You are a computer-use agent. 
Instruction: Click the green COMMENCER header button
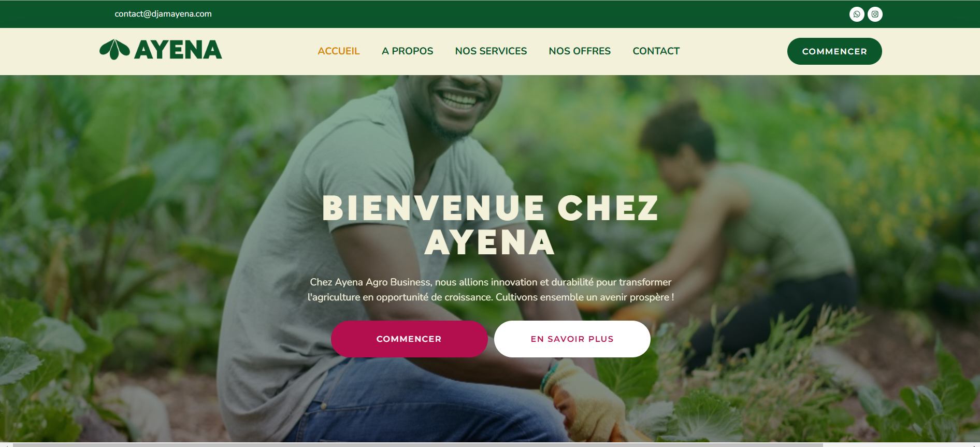click(x=834, y=51)
